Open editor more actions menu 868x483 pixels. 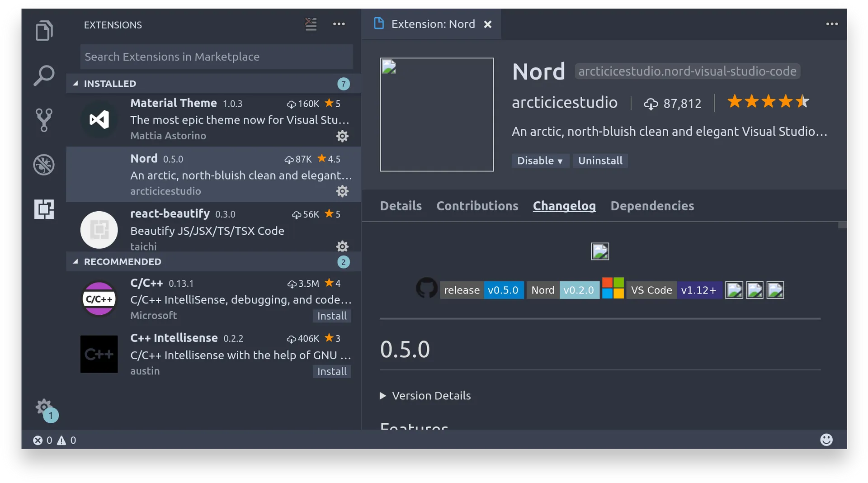click(x=832, y=24)
